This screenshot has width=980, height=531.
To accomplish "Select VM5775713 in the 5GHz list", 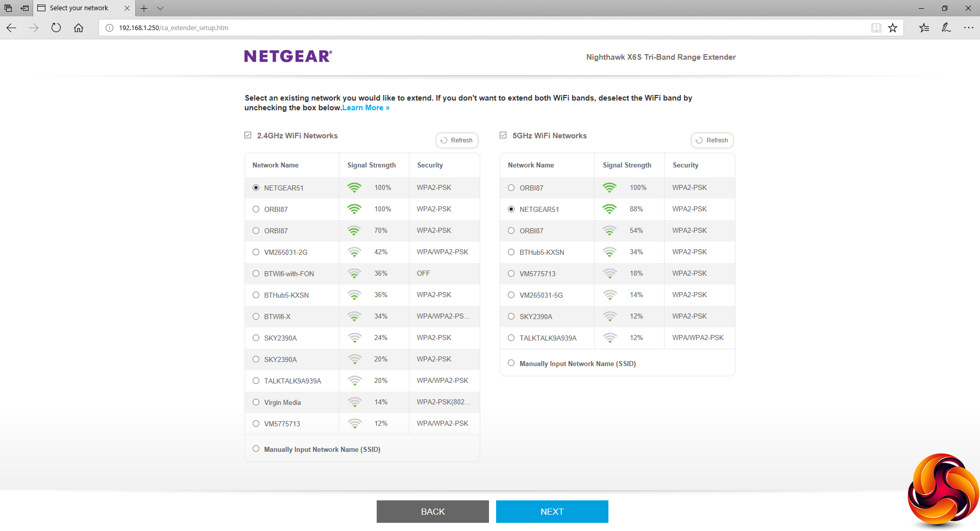I will 511,274.
